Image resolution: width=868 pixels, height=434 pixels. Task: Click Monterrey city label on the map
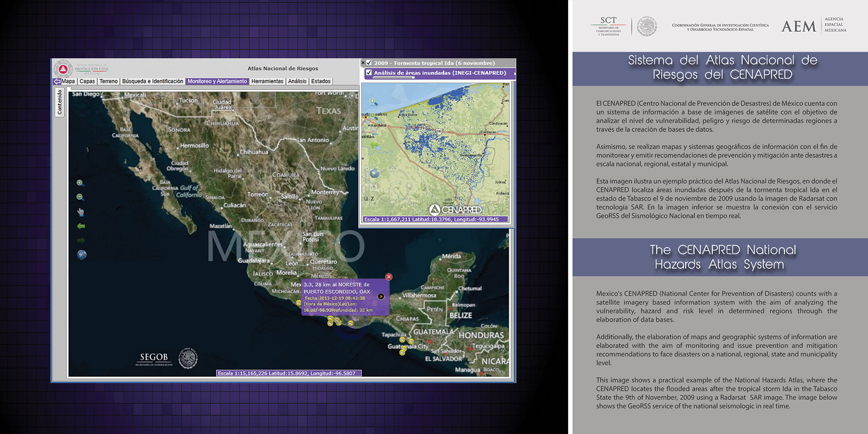point(325,192)
